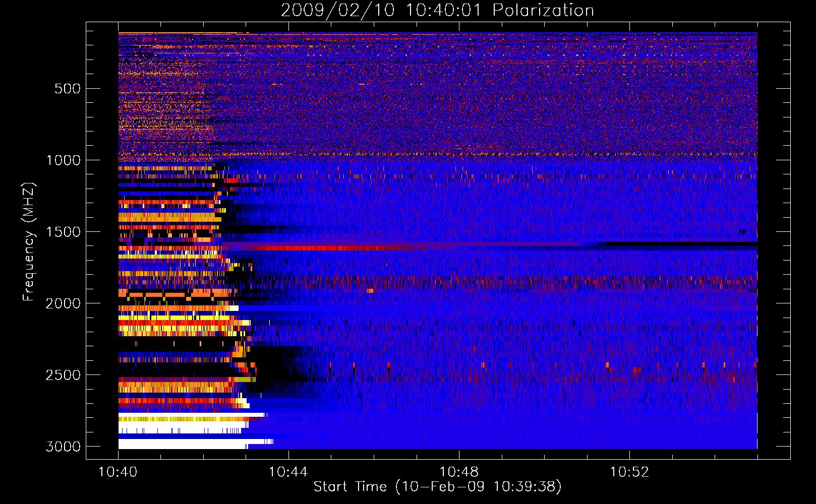Click the 'Start Time (10-Feb-09 10:39:38)' label
This screenshot has width=816, height=504.
click(x=437, y=487)
